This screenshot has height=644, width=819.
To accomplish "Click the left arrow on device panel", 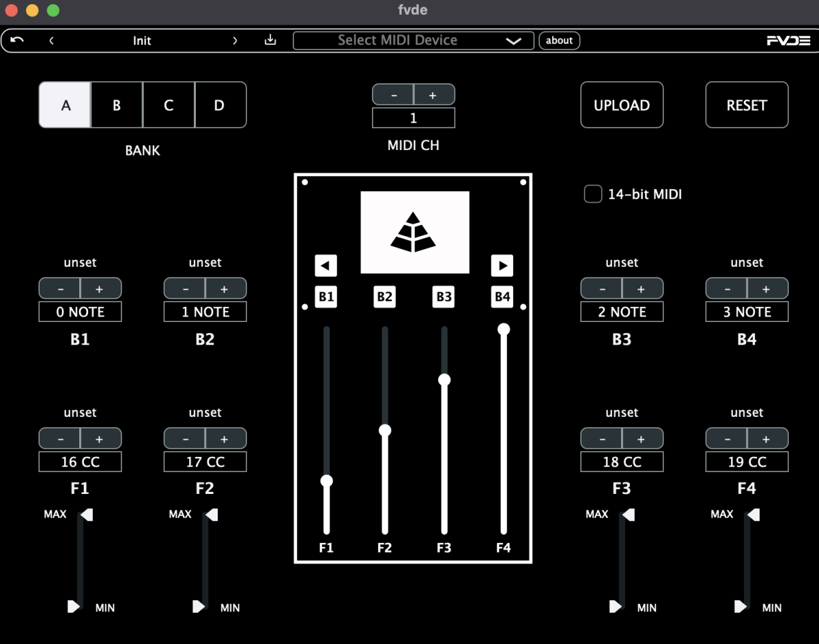I will [326, 265].
